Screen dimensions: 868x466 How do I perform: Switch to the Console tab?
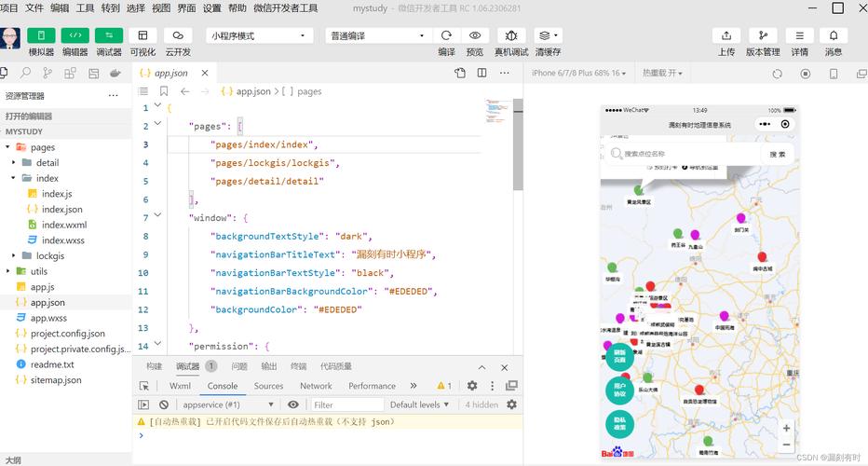click(223, 386)
